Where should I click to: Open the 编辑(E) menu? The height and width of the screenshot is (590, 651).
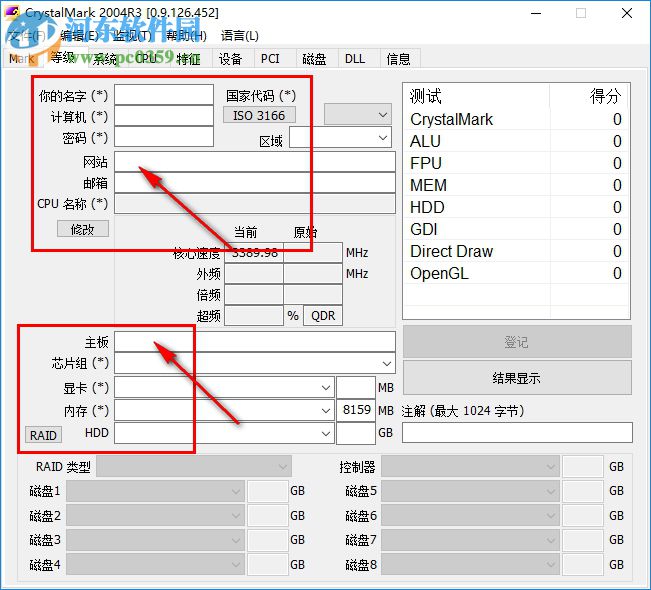point(79,36)
